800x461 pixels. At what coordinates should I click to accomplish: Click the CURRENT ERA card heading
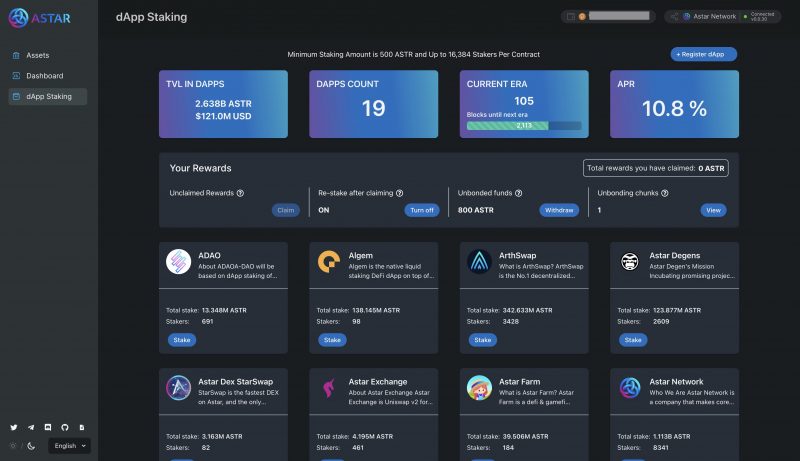(497, 84)
